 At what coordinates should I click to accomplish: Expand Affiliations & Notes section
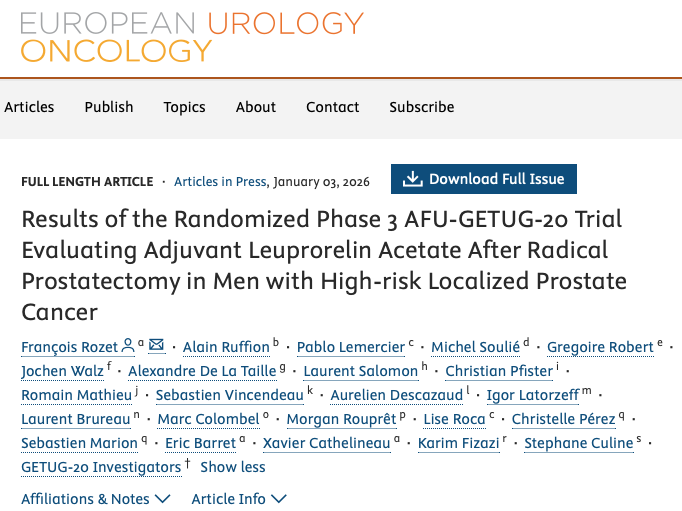point(96,498)
